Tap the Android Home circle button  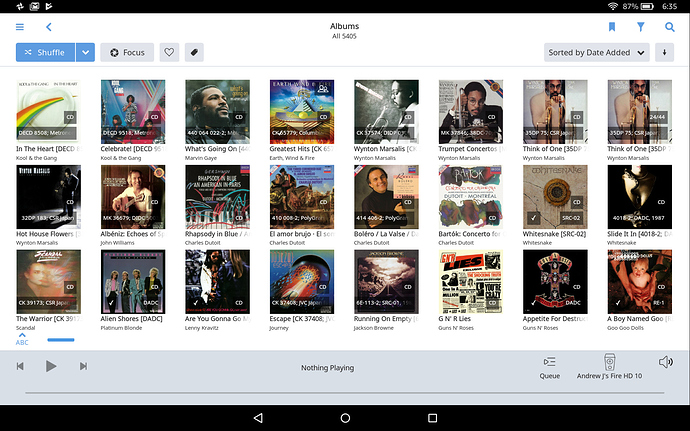click(345, 418)
